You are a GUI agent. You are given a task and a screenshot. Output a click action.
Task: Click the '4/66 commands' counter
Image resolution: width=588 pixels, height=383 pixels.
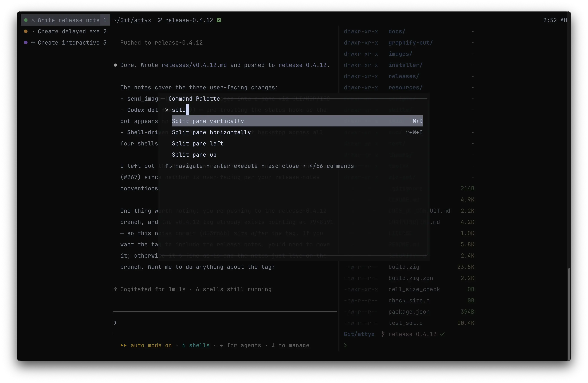[x=332, y=166]
